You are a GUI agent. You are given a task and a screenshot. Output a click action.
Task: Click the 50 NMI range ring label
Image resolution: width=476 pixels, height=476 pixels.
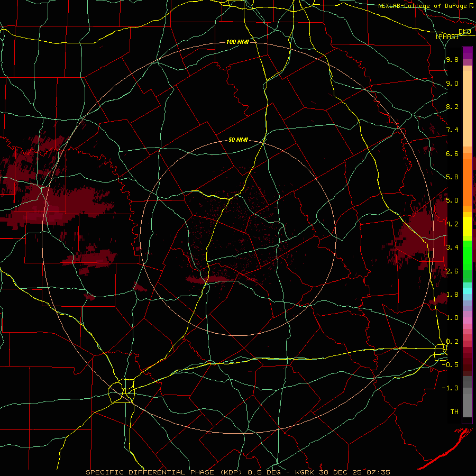(239, 140)
